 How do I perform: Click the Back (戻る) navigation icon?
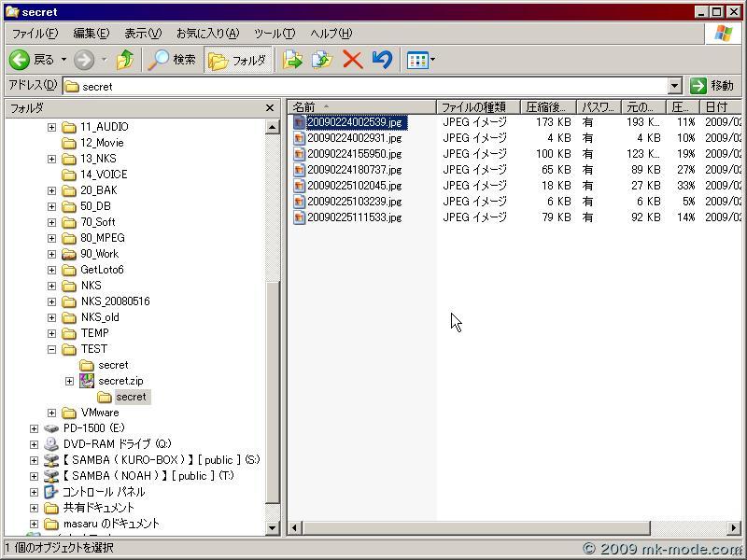coord(21,60)
